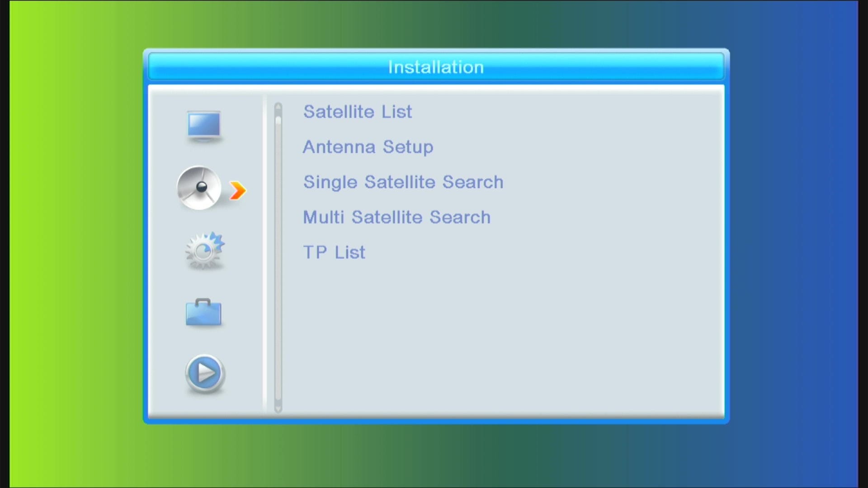The height and width of the screenshot is (488, 868).
Task: Open the blue toolbox Tools icon
Action: pyautogui.click(x=203, y=312)
